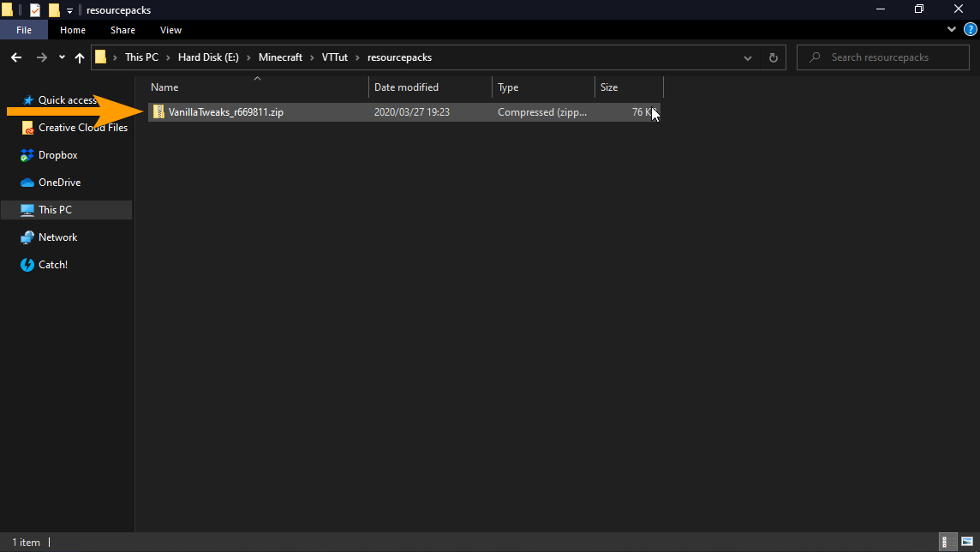Screen dimensions: 980x552
Task: Click the Compressed (zipp... type cell
Action: coord(542,112)
